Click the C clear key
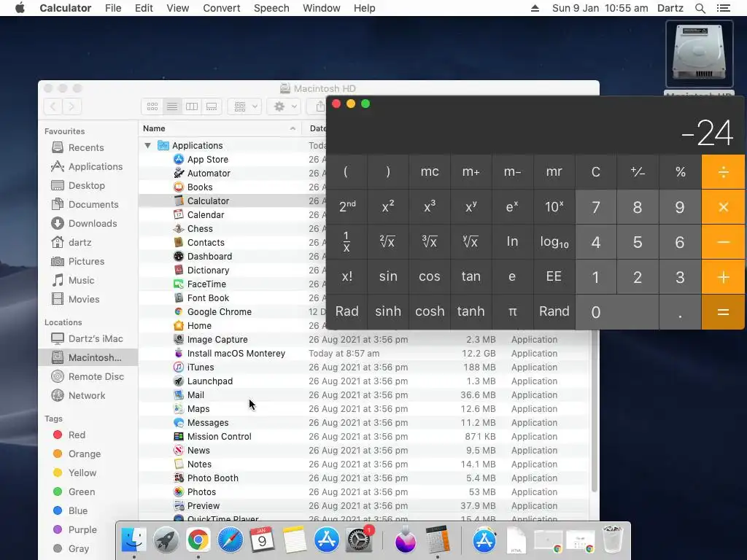This screenshot has height=560, width=747. click(x=595, y=172)
